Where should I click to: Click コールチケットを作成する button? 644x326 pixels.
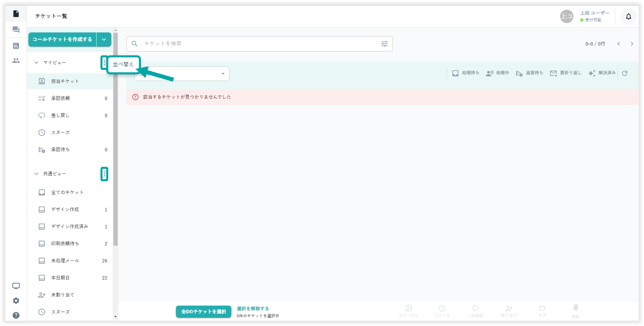pos(62,39)
